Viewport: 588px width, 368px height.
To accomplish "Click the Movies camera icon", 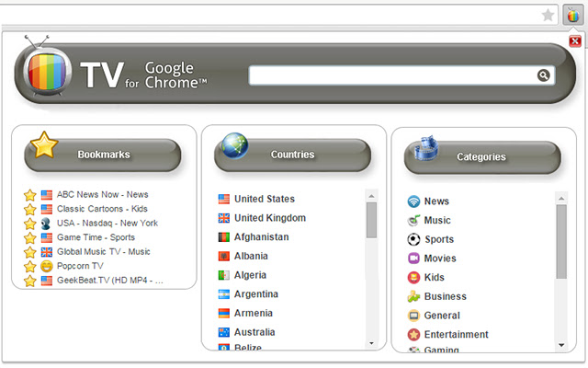I will (x=413, y=258).
